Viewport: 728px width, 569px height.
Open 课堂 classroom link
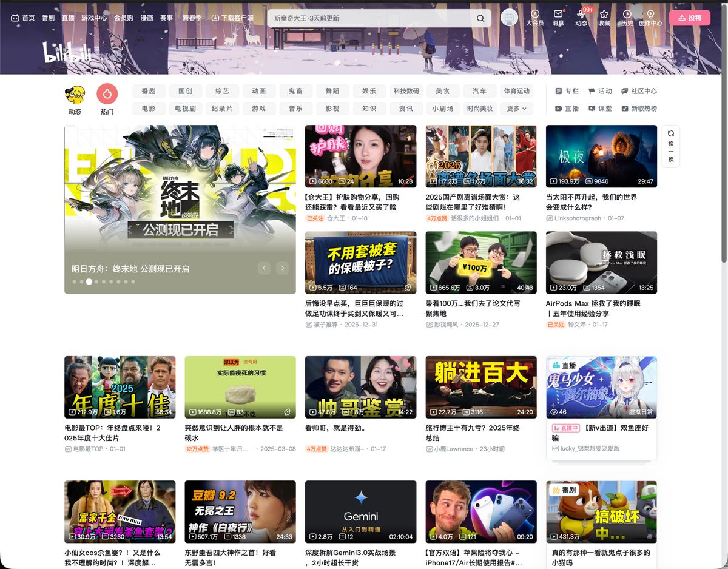point(600,109)
